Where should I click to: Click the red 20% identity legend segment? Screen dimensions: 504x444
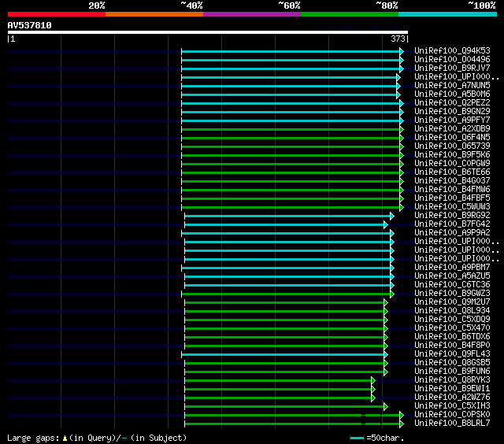point(56,13)
